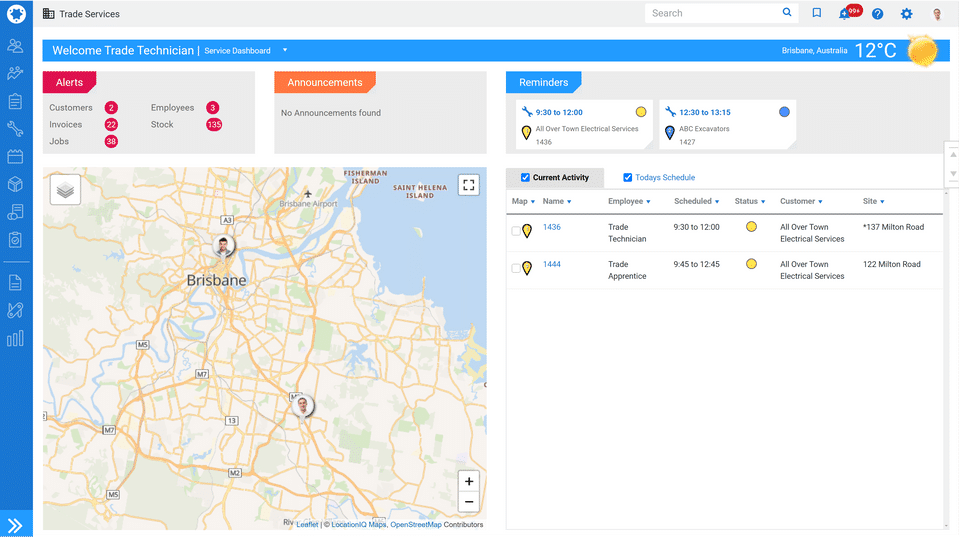960x537 pixels.
Task: Click the Trade Services company building icon
Action: (48, 13)
